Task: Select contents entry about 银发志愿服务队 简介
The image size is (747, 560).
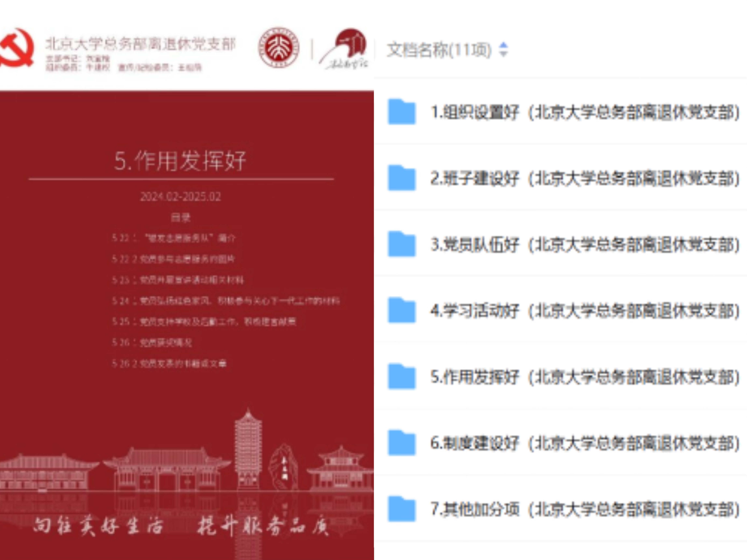Action: pyautogui.click(x=174, y=238)
